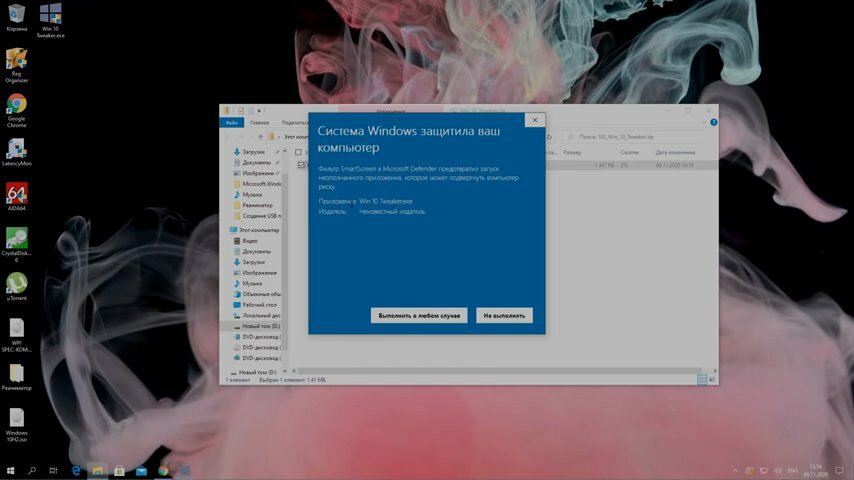Open Chrome from the taskbar
The width and height of the screenshot is (854, 480).
pos(163,470)
